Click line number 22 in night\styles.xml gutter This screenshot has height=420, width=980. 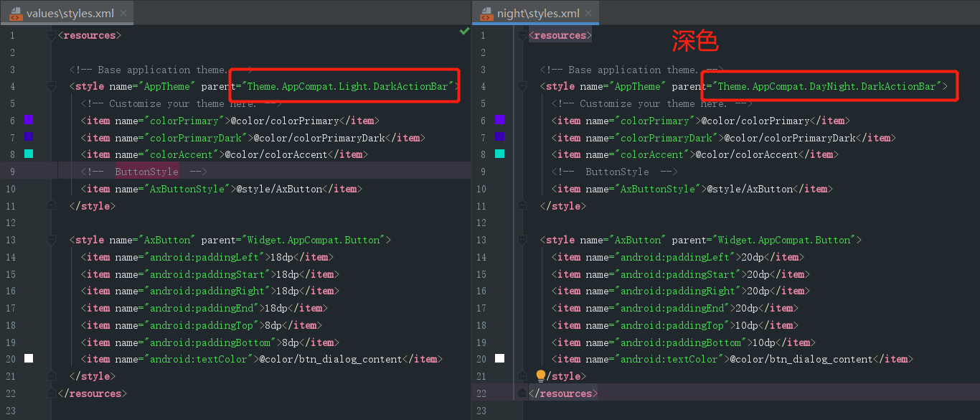[x=481, y=393]
